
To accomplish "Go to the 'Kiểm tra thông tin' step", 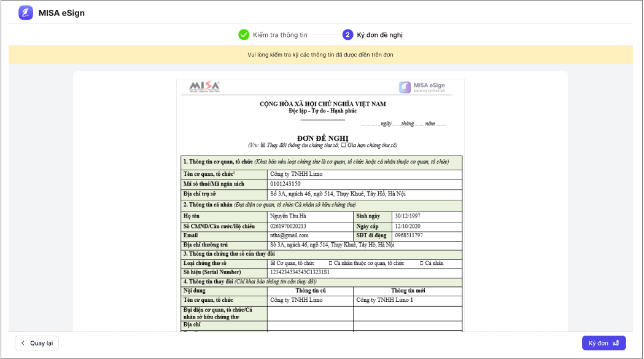I will click(x=279, y=34).
